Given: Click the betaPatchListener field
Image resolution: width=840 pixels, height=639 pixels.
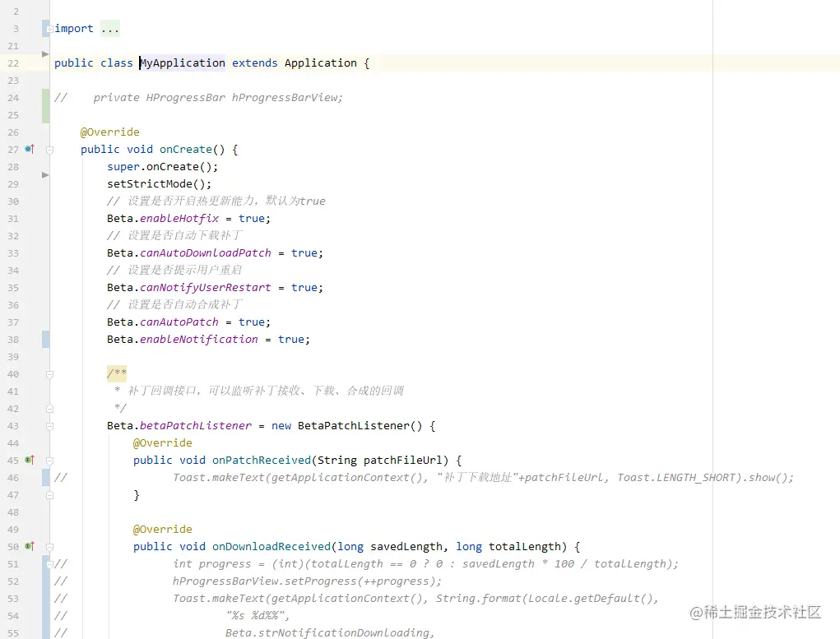Looking at the screenshot, I should (196, 425).
